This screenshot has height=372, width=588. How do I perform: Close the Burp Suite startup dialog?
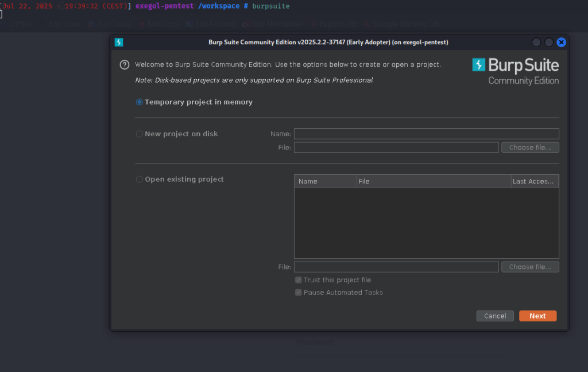tap(561, 43)
